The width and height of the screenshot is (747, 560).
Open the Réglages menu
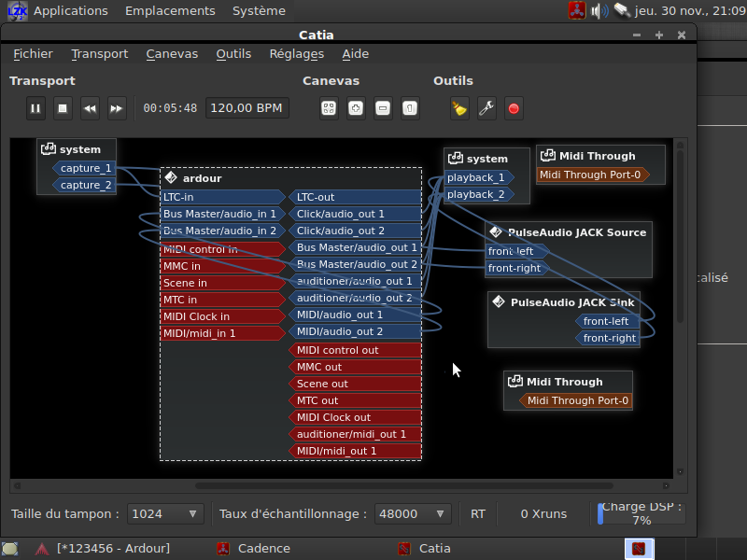point(297,54)
